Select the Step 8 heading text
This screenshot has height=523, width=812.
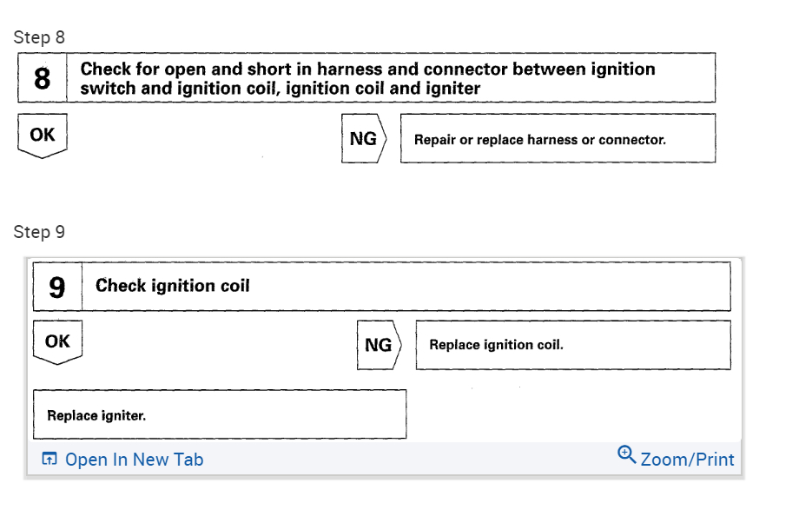[x=39, y=37]
